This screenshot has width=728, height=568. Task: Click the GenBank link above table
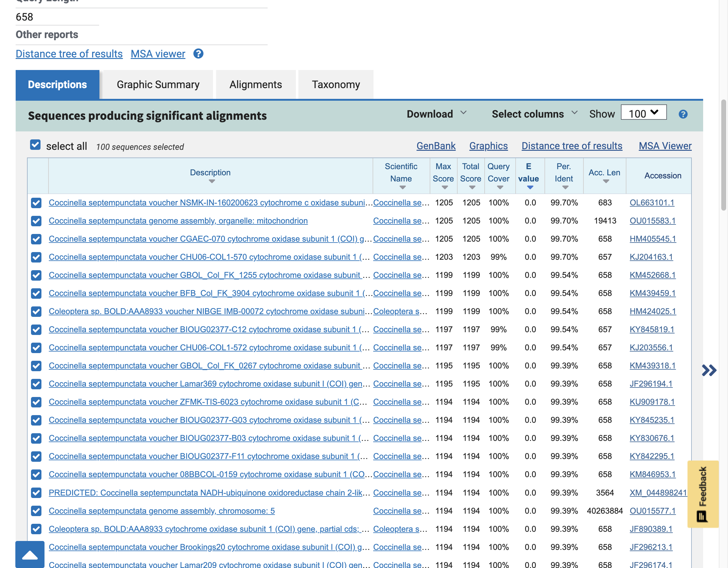click(436, 146)
